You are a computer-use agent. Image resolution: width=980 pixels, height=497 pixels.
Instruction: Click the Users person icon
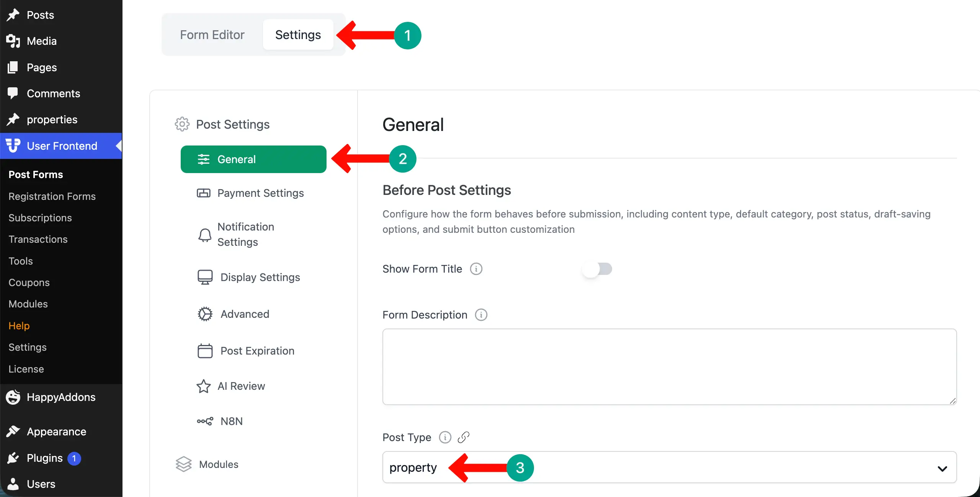(x=13, y=484)
